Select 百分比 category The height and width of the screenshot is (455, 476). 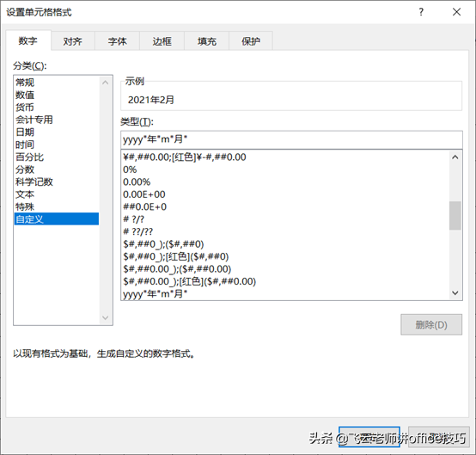click(x=57, y=157)
